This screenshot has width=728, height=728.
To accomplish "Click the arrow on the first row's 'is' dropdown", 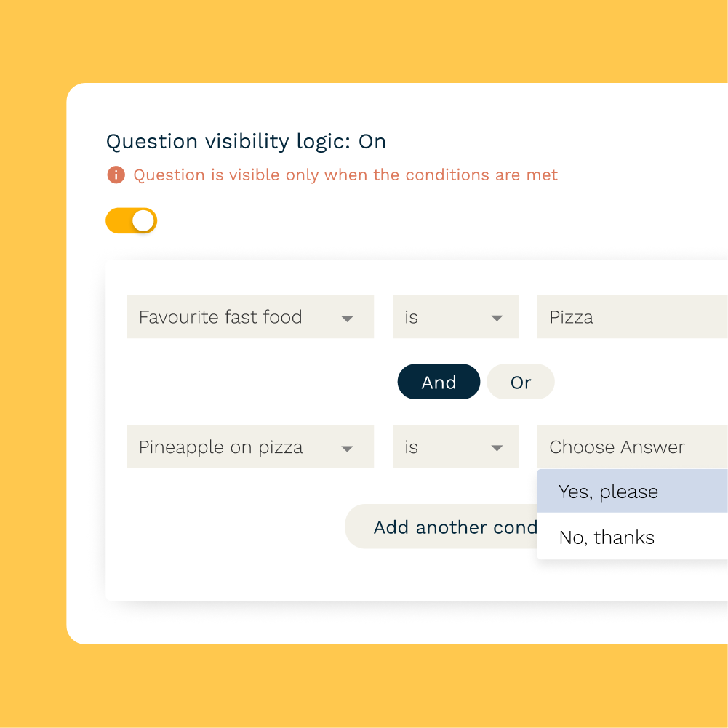I will (497, 319).
